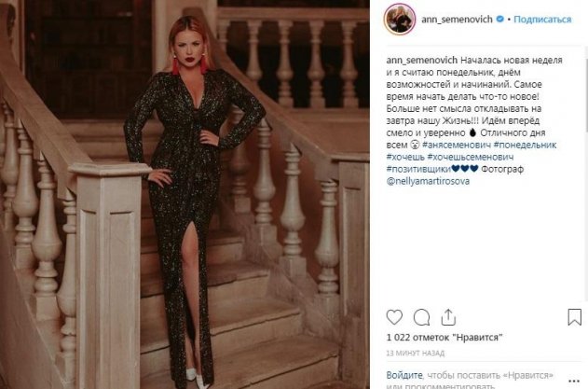Open comments via speech bubble icon
The image size is (588, 389).
[421, 318]
